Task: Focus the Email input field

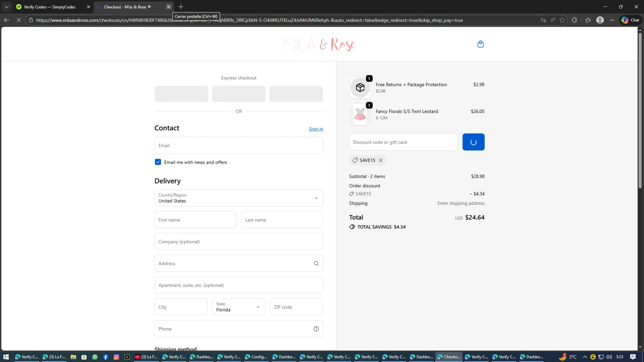Action: click(239, 145)
